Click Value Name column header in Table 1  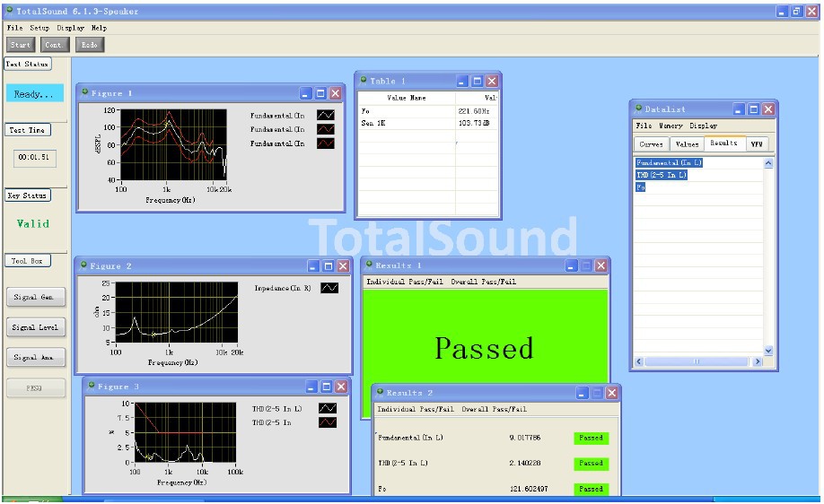(x=407, y=98)
